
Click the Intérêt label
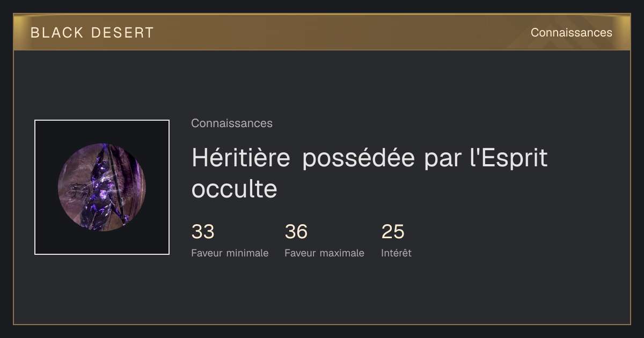point(396,253)
